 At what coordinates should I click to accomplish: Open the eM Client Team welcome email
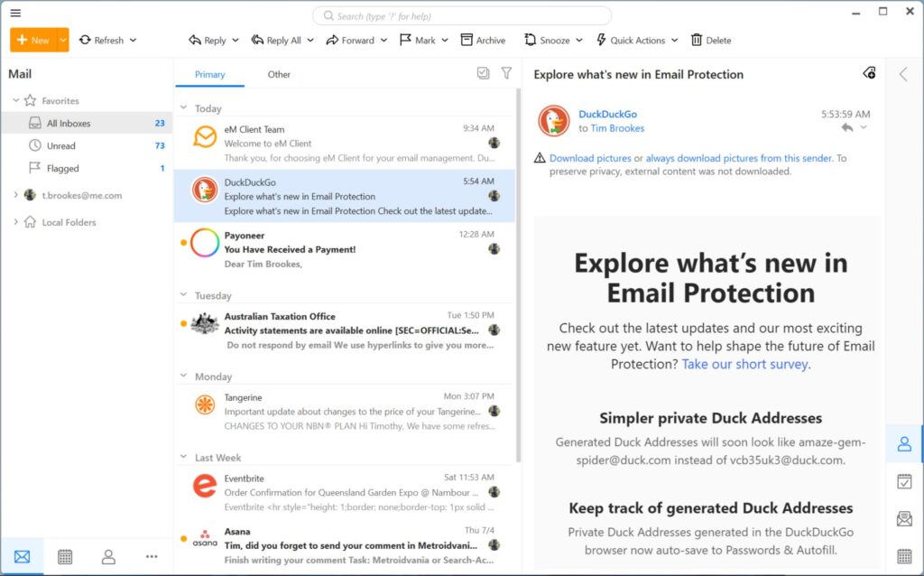[x=345, y=143]
